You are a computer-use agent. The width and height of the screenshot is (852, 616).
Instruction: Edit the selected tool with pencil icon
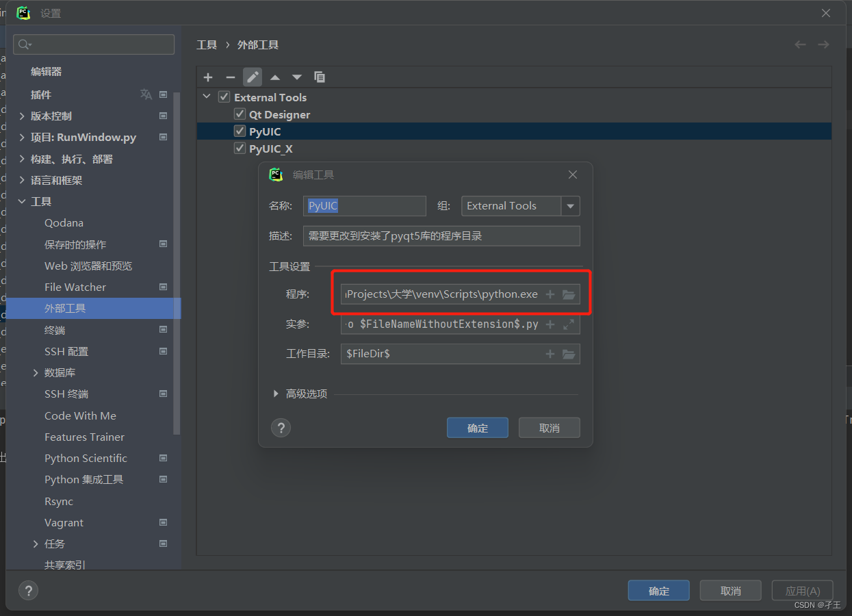253,77
